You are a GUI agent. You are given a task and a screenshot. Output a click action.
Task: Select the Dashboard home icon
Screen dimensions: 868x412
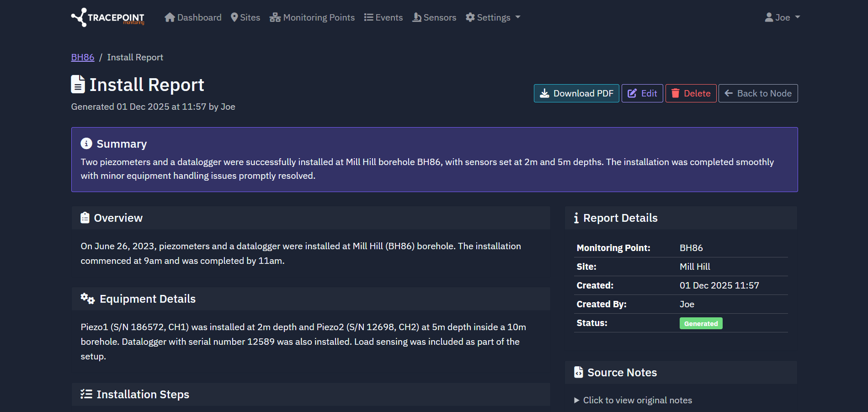[x=170, y=16]
